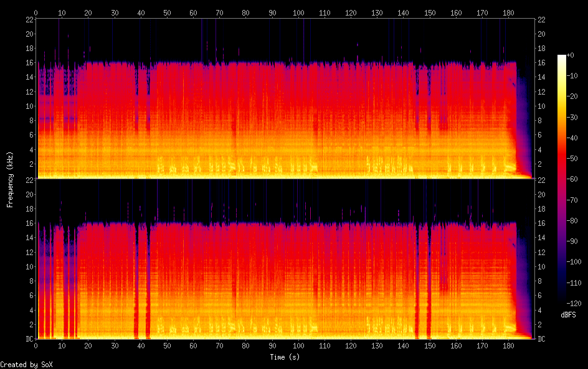
Task: Click the 90 second mark on bottom time axis
Action: pos(272,345)
